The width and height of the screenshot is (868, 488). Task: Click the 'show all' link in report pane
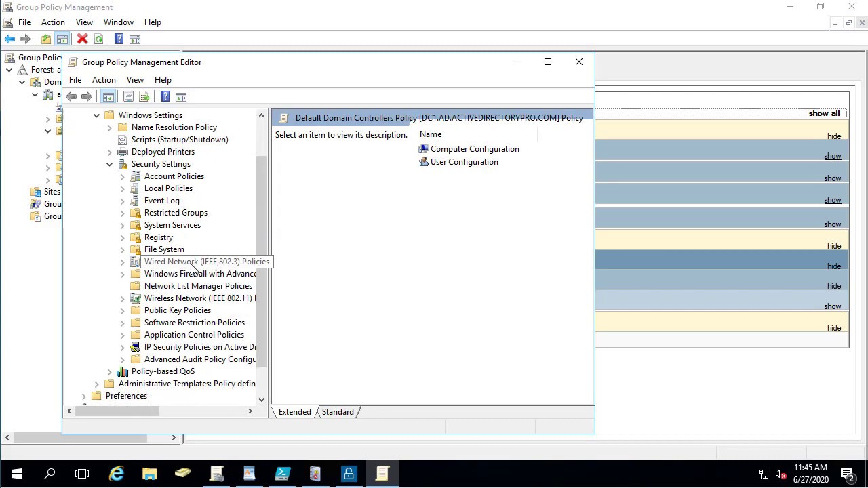tap(824, 113)
